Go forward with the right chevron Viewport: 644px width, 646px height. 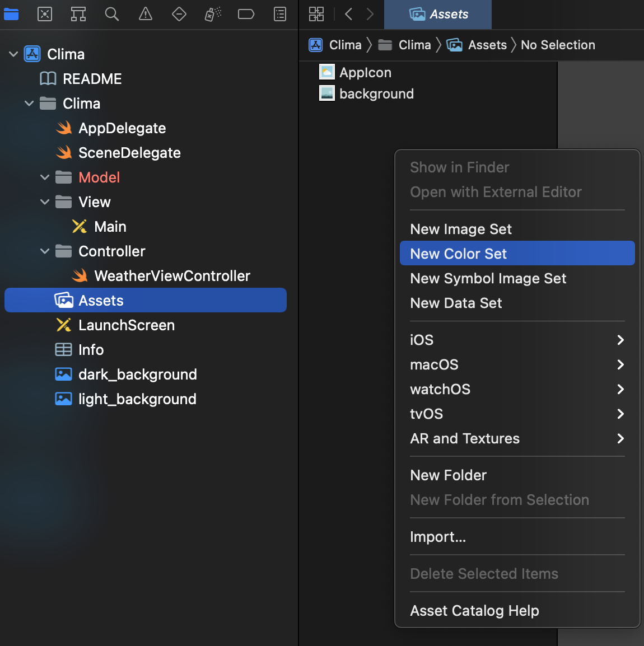pos(370,15)
